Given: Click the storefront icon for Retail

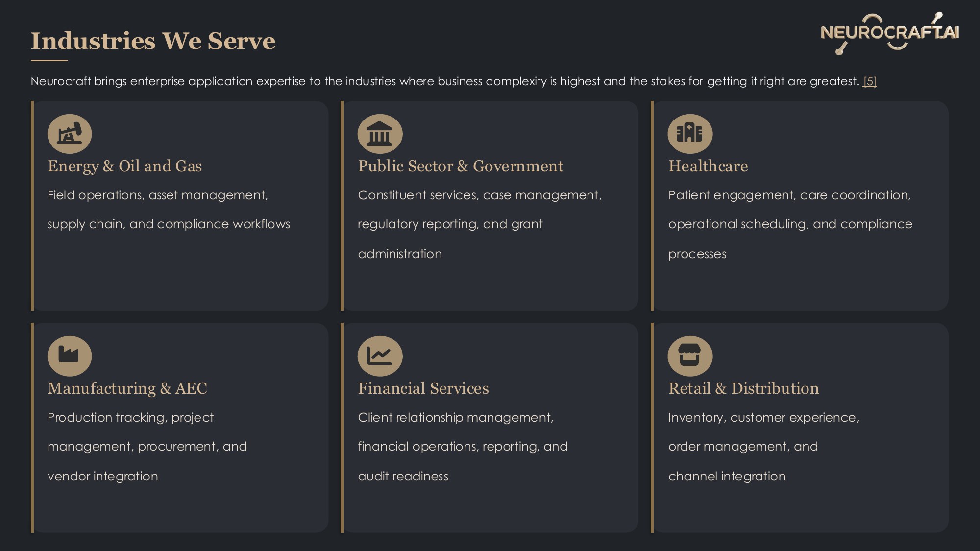Looking at the screenshot, I should 690,356.
